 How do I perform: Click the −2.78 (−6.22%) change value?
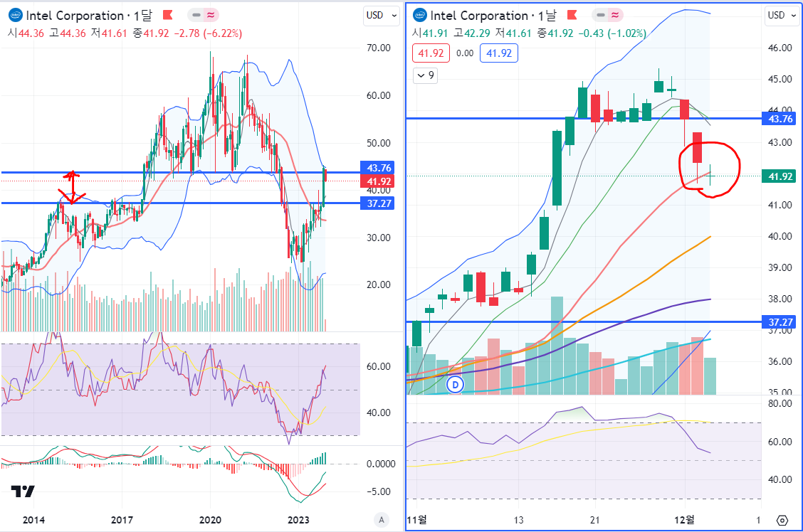(x=207, y=33)
